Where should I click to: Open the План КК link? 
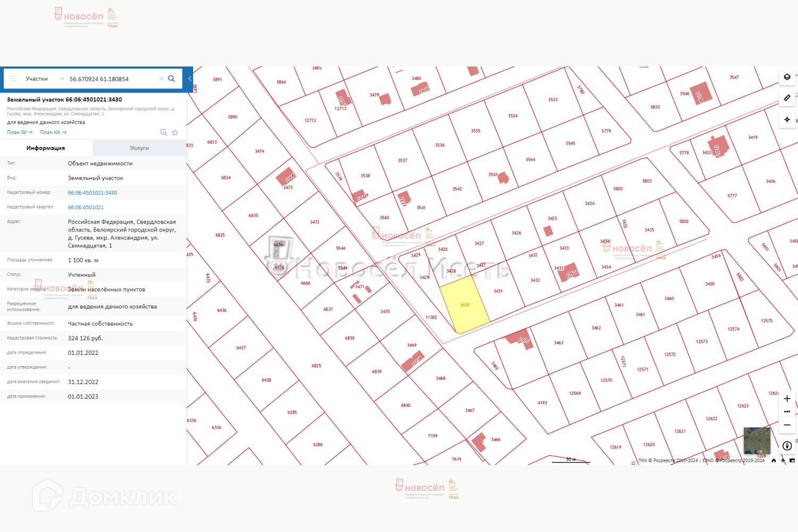pos(53,132)
